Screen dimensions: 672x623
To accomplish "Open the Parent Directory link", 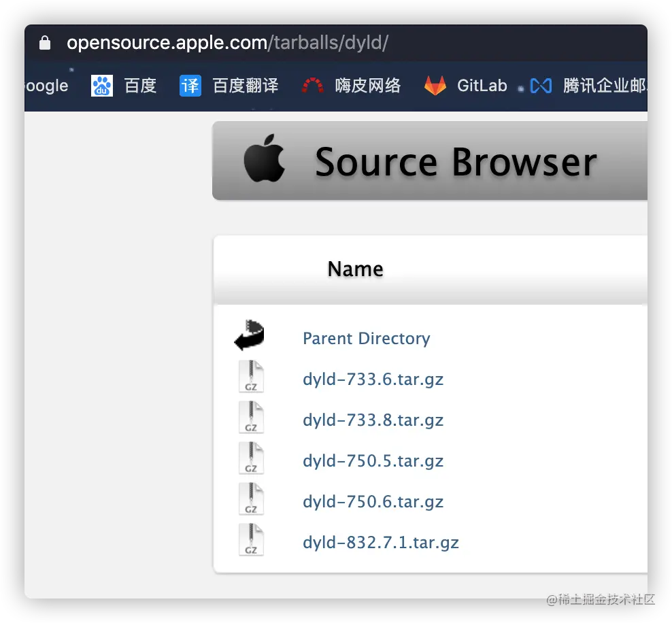I will [367, 339].
